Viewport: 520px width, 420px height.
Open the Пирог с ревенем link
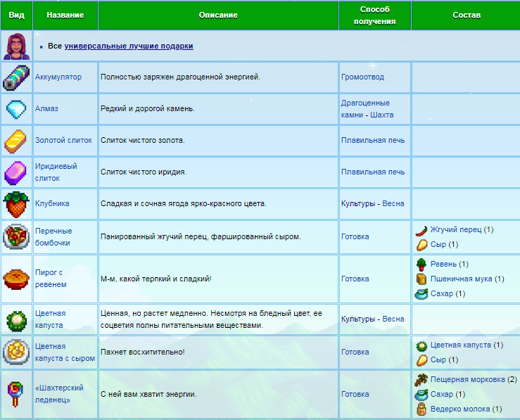click(x=51, y=279)
